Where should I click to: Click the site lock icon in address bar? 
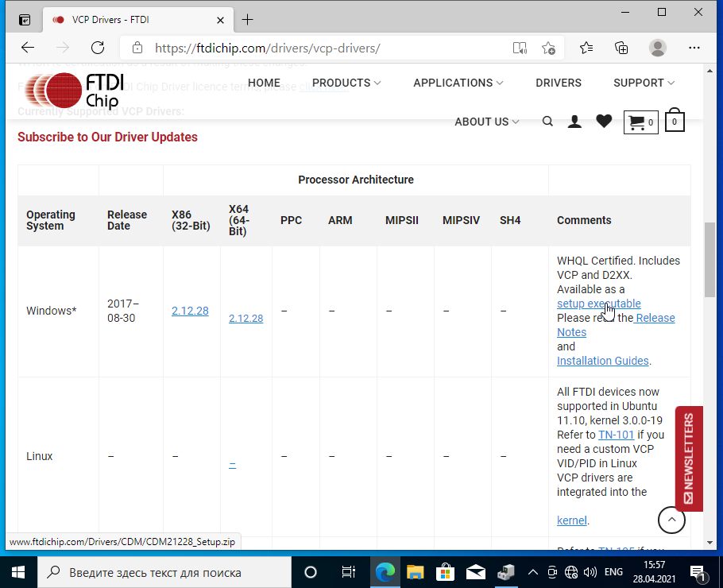pos(137,48)
